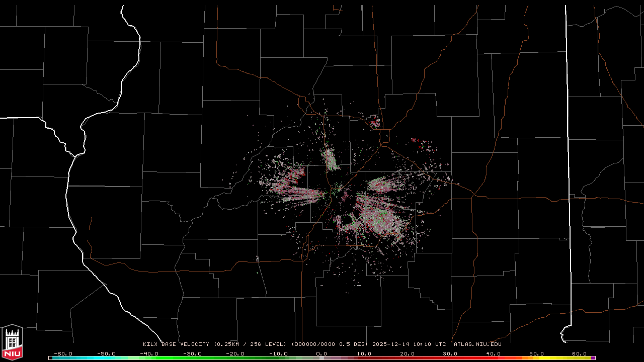This screenshot has width=644, height=362.
Task: Click the ATLAS.NIU.EDU text
Action: coord(477,344)
